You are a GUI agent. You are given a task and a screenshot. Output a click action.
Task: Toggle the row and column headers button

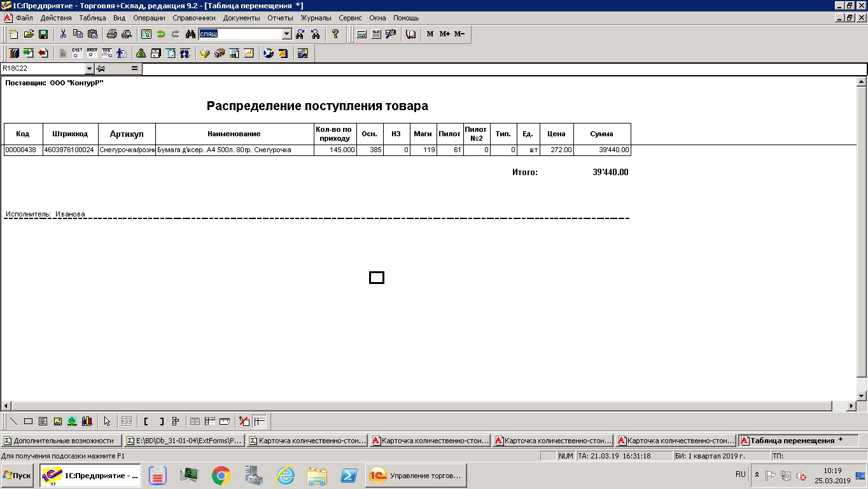pos(209,421)
